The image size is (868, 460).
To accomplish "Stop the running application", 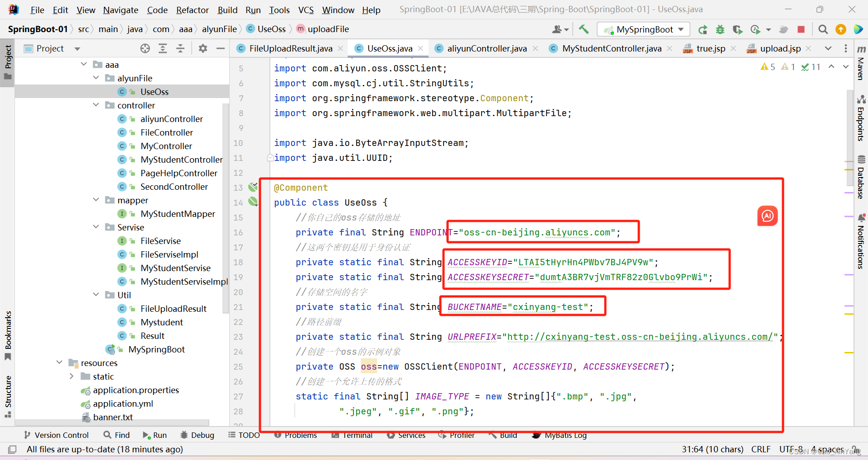I will [801, 29].
